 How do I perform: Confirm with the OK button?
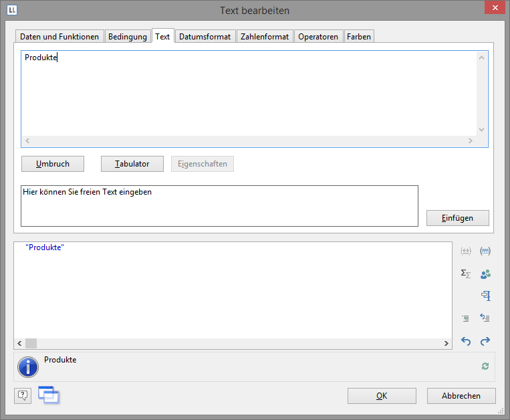click(x=382, y=396)
